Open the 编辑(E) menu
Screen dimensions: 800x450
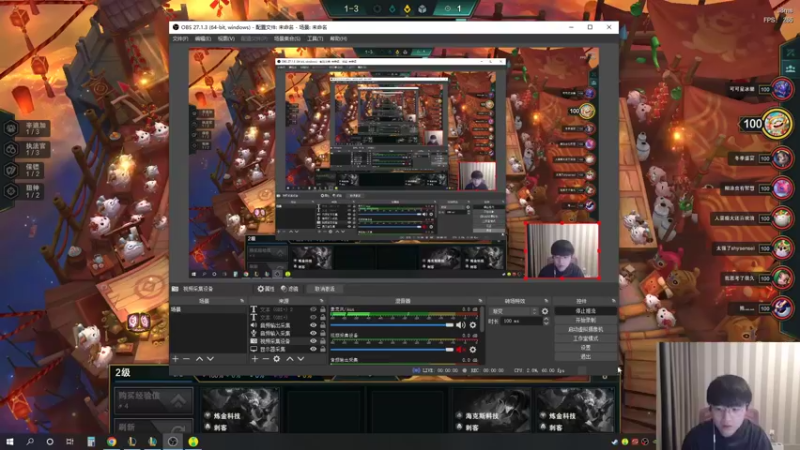click(203, 39)
